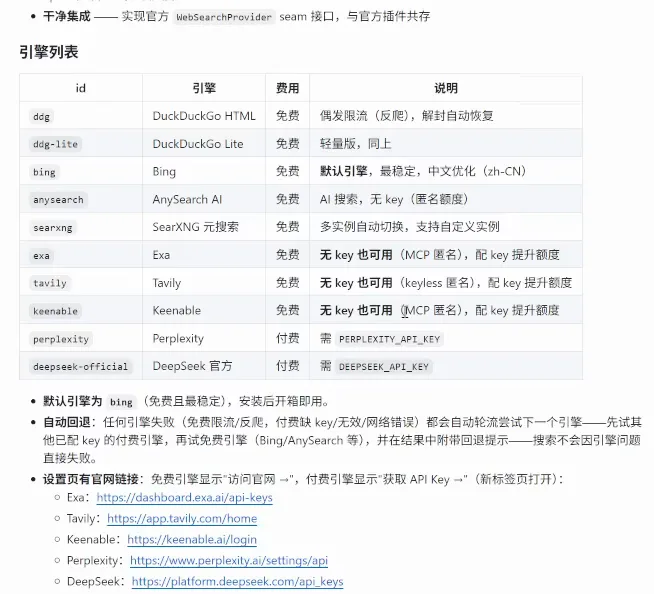Screen dimensions: 654x594
Task: Click '付费' in the deepseek-official row
Action: coord(287,366)
